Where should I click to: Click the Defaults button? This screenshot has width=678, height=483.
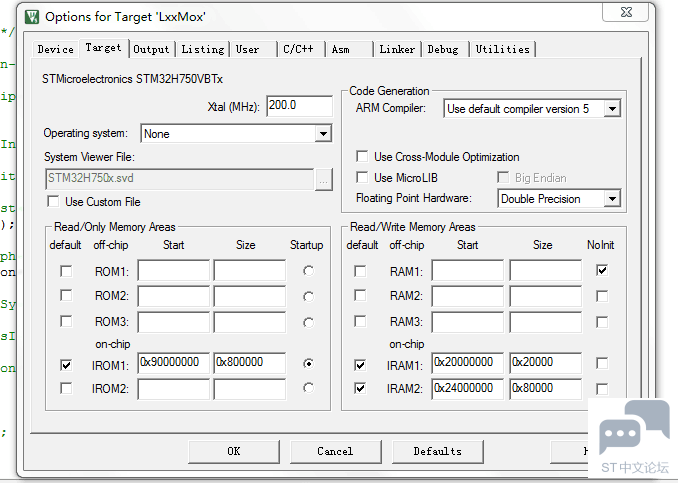coord(437,451)
